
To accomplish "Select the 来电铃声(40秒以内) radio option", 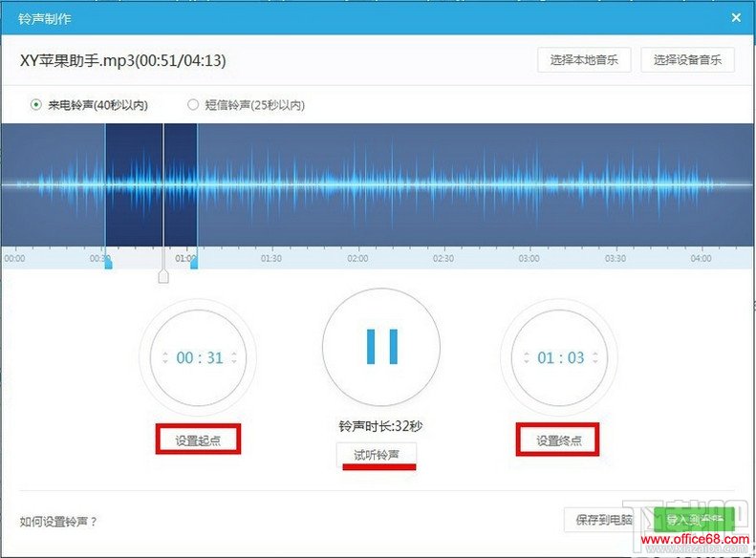I will coord(89,104).
